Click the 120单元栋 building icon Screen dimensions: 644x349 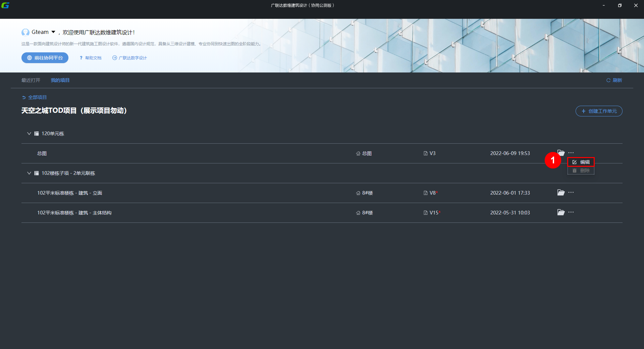[37, 134]
